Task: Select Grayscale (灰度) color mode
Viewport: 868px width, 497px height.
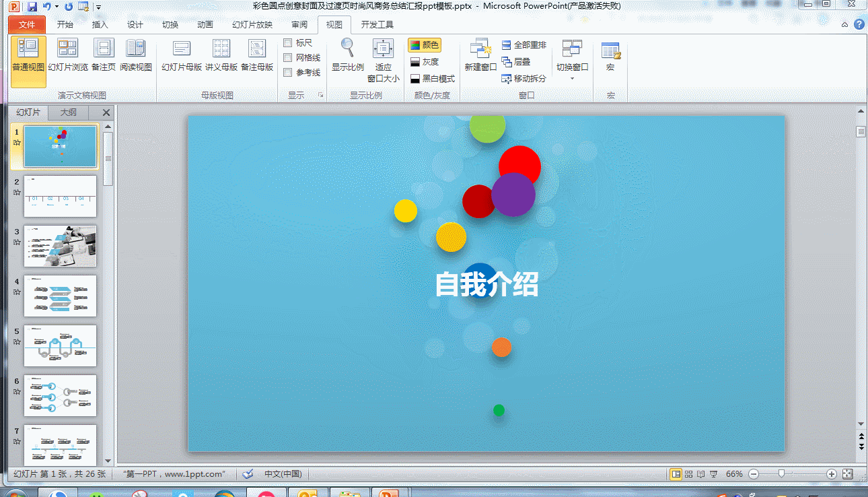Action: [424, 62]
